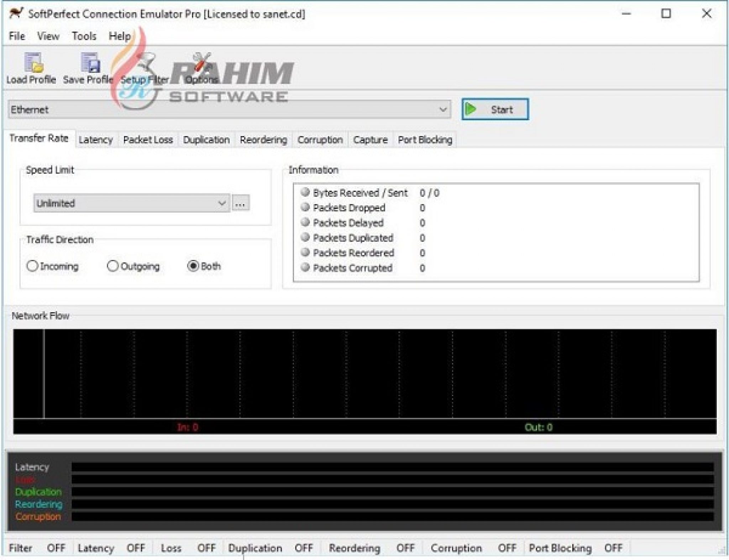Click the Latency activity bar
Screen dimensions: 729x560
(x=392, y=467)
